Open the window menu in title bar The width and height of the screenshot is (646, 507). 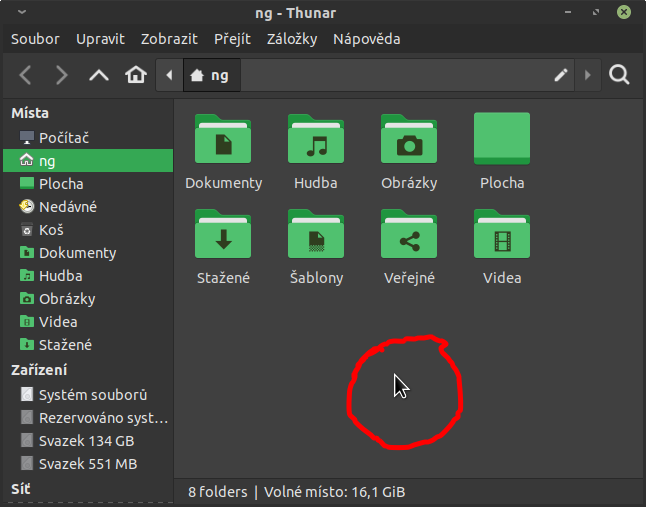pos(22,13)
